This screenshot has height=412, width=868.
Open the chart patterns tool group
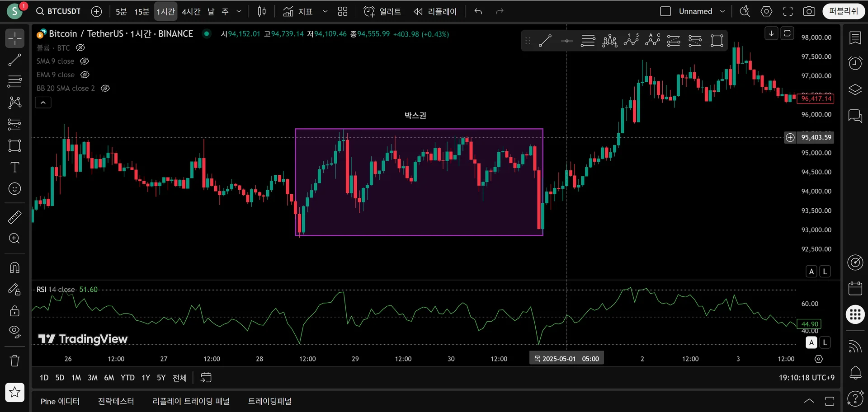(15, 103)
